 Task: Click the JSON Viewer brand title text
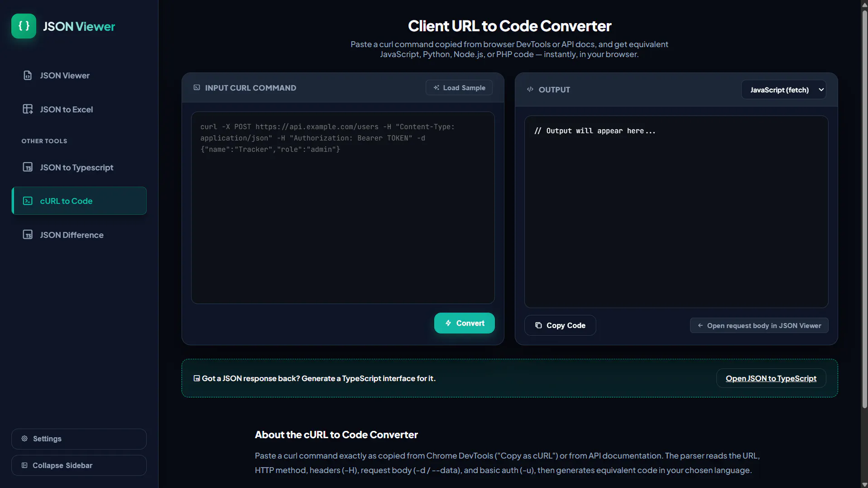79,26
